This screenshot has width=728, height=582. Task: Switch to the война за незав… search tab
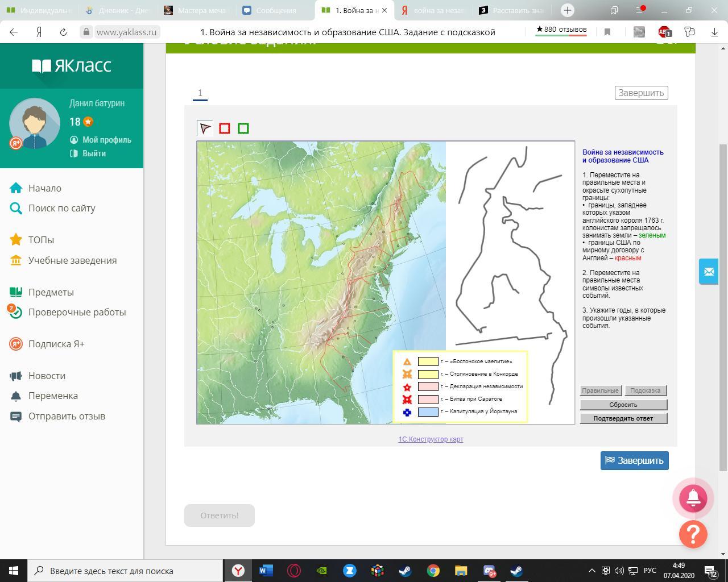point(432,10)
